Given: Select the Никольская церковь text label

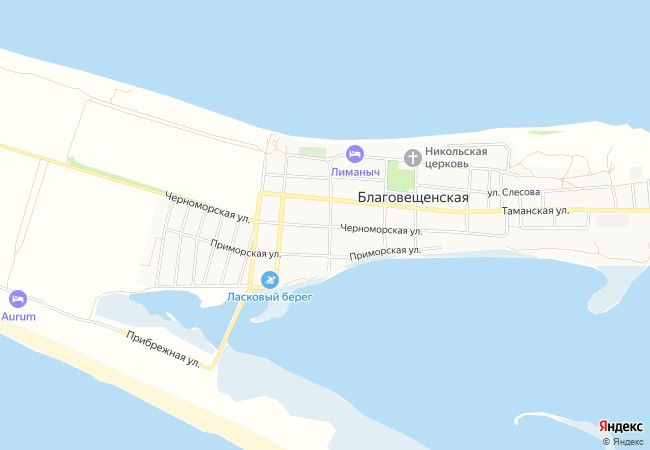Looking at the screenshot, I should [456, 157].
